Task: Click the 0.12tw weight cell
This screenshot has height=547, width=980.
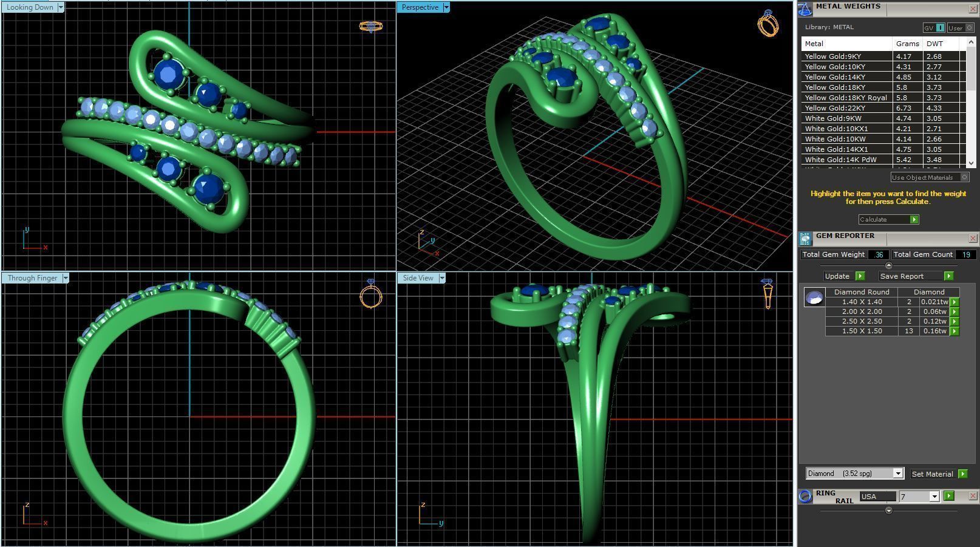Action: (x=934, y=321)
